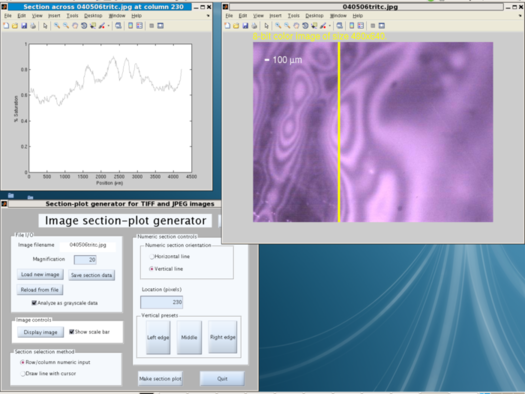Screen dimensions: 525x394
Task: Select Horizontal line radio button
Action: (152, 256)
